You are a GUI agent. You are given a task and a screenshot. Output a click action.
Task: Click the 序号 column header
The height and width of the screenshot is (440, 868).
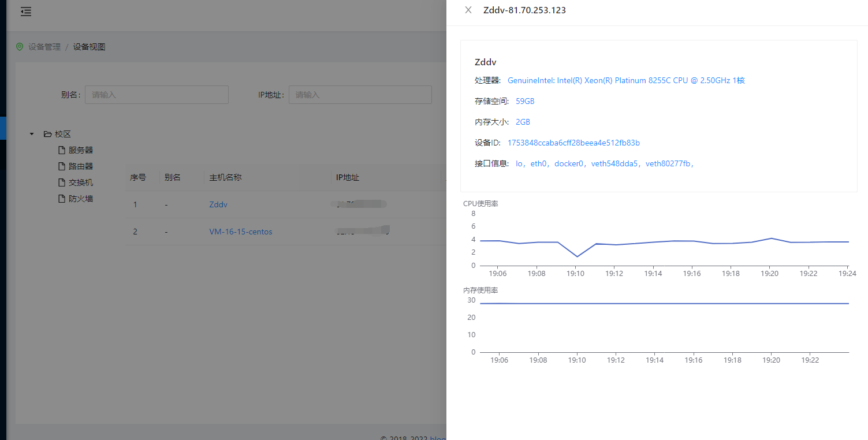(138, 177)
